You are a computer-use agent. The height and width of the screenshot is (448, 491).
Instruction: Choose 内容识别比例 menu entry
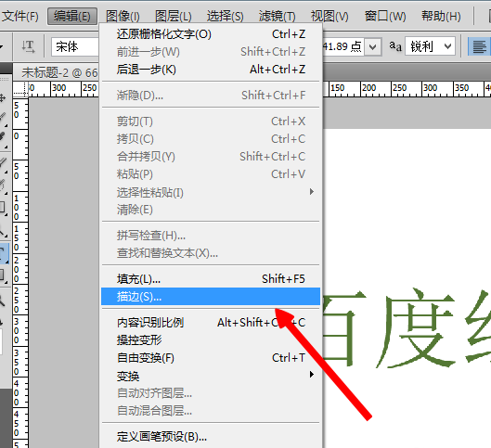(211, 322)
